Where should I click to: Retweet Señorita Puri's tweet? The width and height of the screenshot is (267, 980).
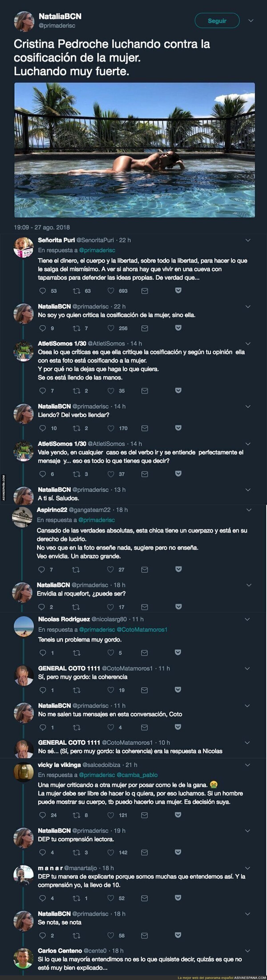[77, 291]
